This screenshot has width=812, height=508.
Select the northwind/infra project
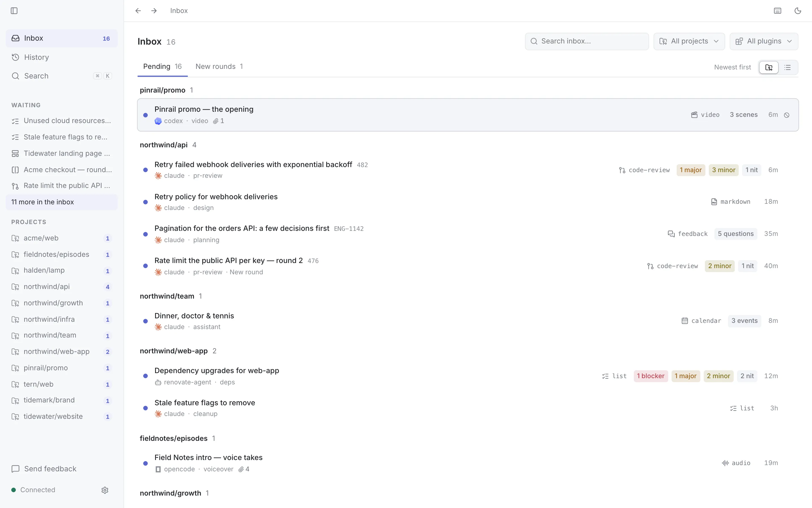62,319
